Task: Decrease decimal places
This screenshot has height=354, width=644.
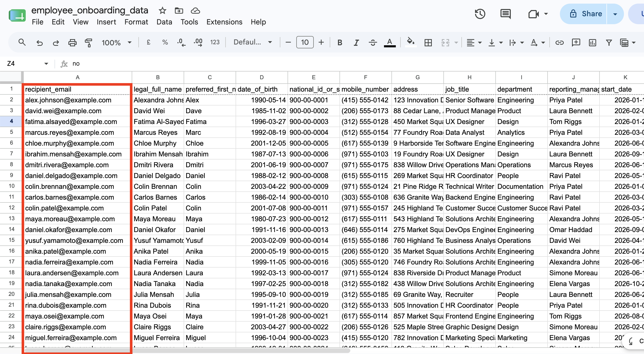Action: [181, 42]
